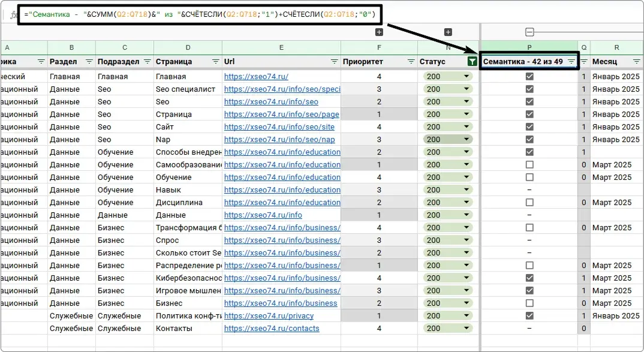Open the 200 status dropdown in Nap row
644x352 pixels.
(x=467, y=139)
